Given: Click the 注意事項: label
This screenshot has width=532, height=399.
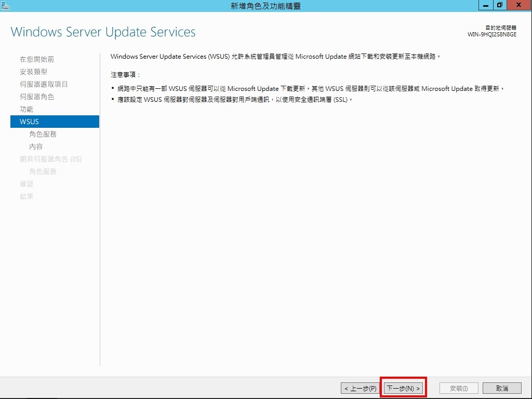Looking at the screenshot, I should [x=125, y=75].
